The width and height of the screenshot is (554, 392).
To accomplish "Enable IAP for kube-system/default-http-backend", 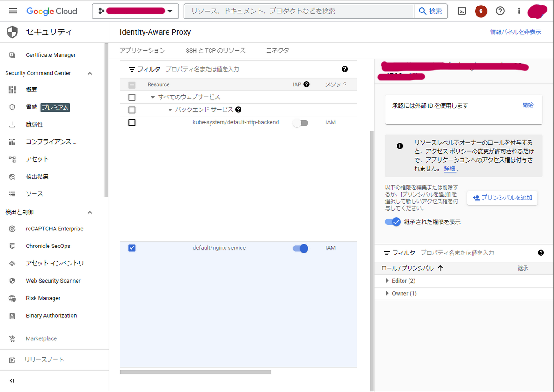I will pos(301,123).
